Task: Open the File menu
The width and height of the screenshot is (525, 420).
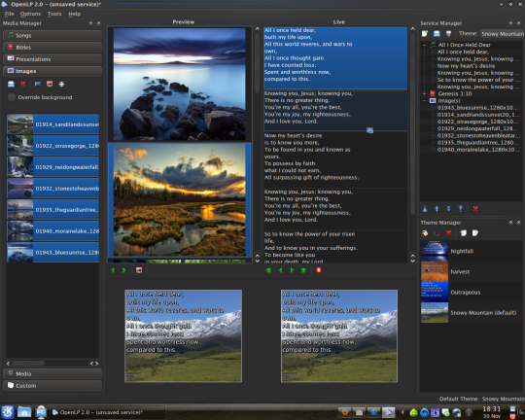Action: tap(9, 14)
